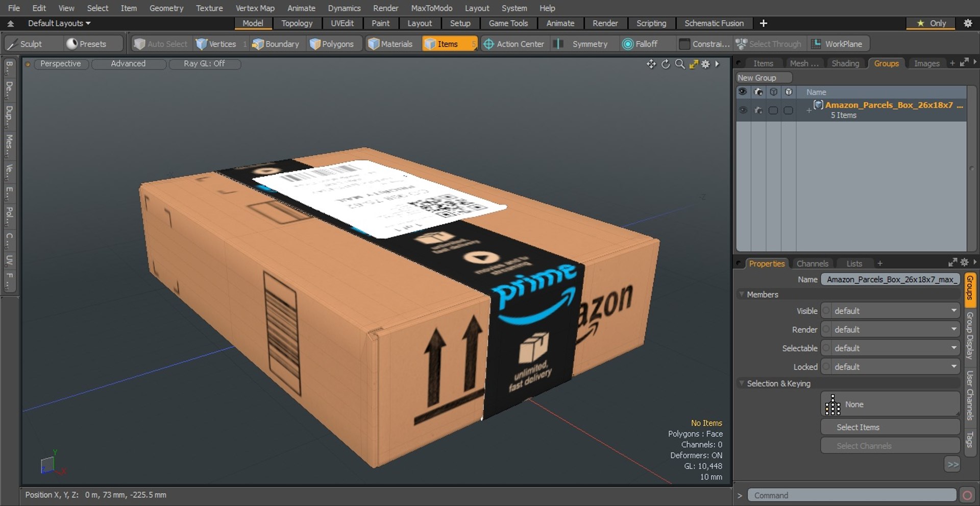The image size is (980, 506).
Task: Open the Tags vertical tab
Action: click(x=970, y=439)
